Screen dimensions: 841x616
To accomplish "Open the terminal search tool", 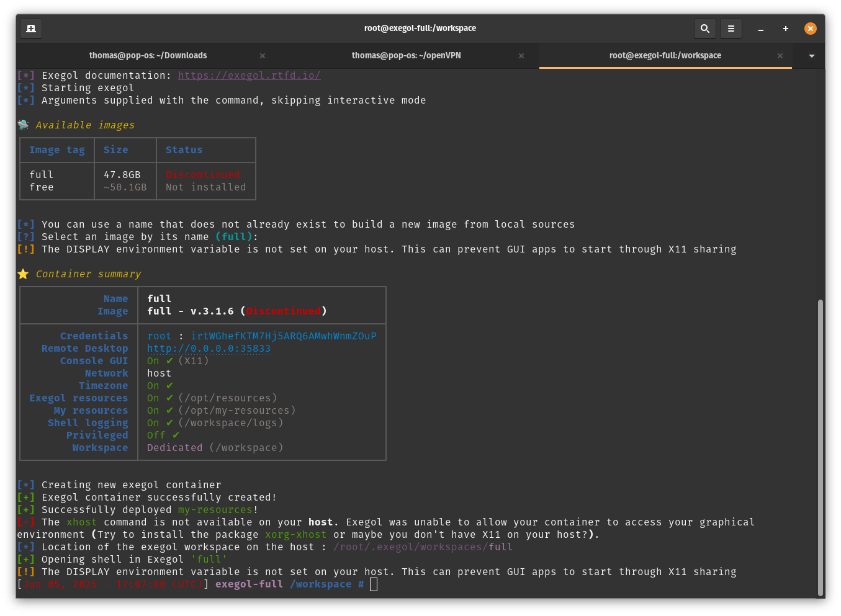I will [x=705, y=29].
